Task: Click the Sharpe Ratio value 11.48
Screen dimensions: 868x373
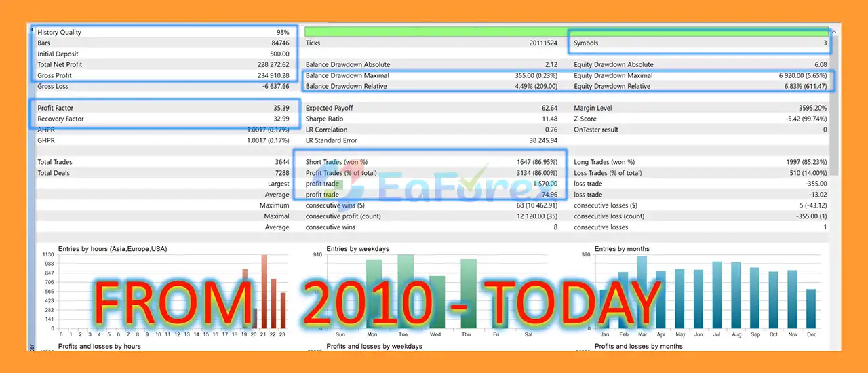Action: 545,119
